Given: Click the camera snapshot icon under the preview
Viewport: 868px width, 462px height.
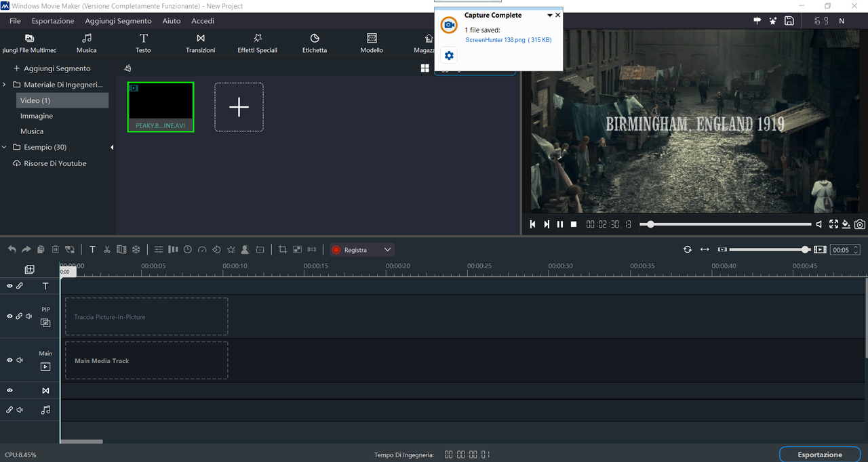Looking at the screenshot, I should click(860, 224).
